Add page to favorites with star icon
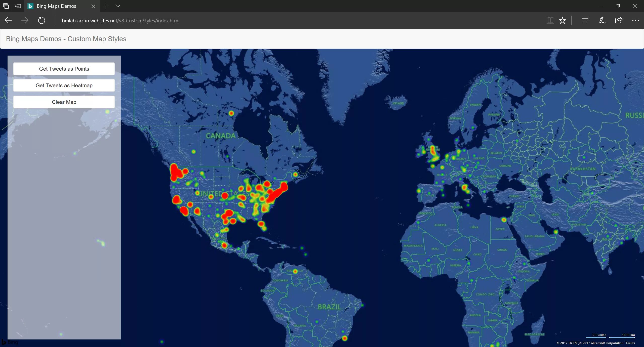 562,20
